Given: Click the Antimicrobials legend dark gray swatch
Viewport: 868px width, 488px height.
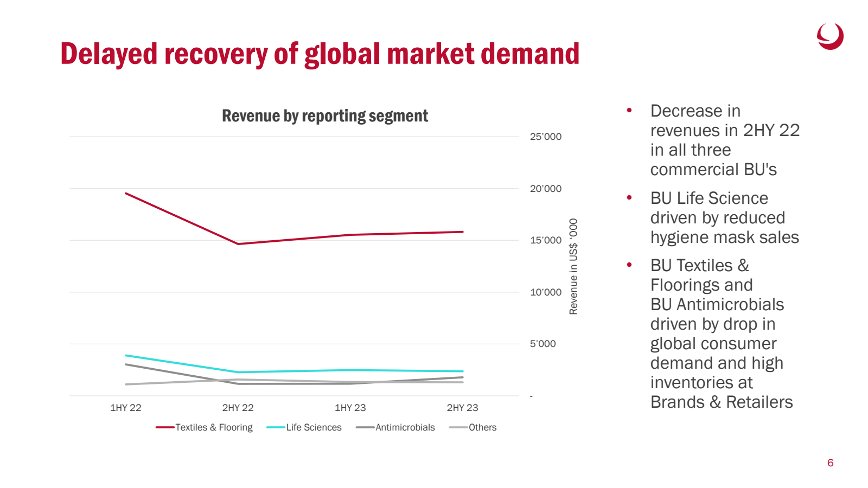Looking at the screenshot, I should click(365, 427).
